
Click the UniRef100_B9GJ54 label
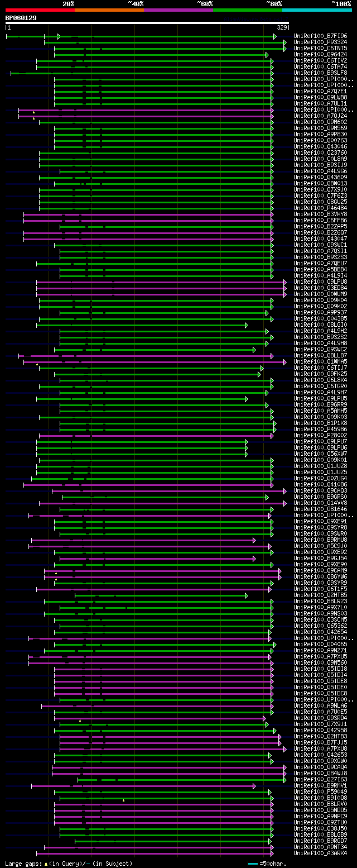pyautogui.click(x=320, y=558)
